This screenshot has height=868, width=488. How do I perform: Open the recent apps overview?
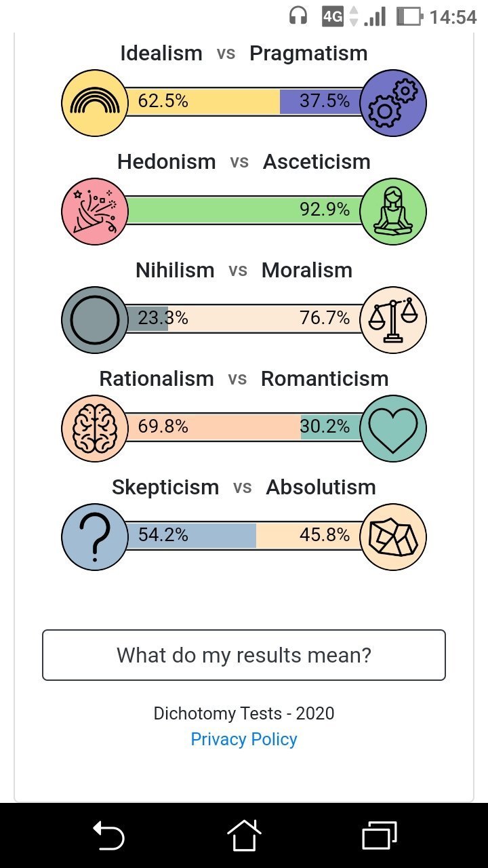(380, 835)
